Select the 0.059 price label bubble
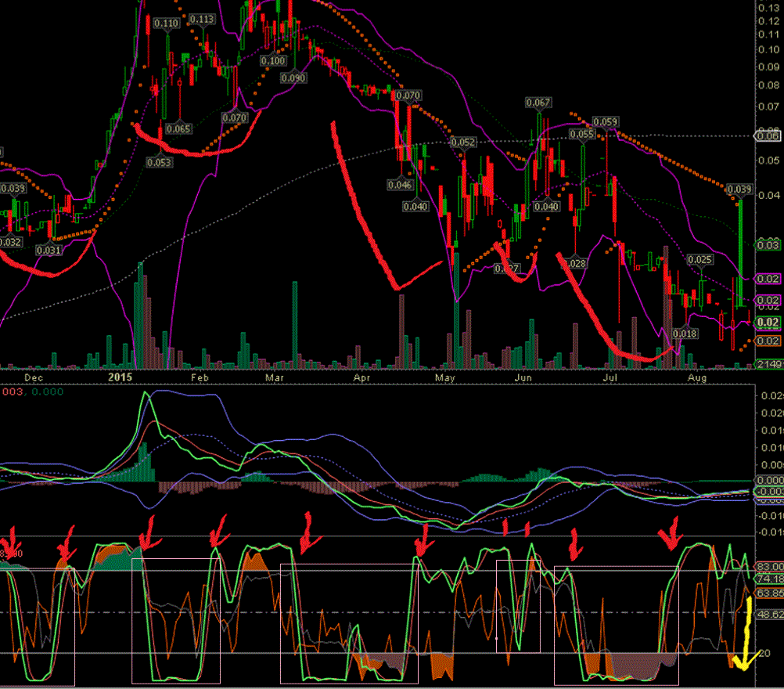The height and width of the screenshot is (689, 784). pos(605,121)
